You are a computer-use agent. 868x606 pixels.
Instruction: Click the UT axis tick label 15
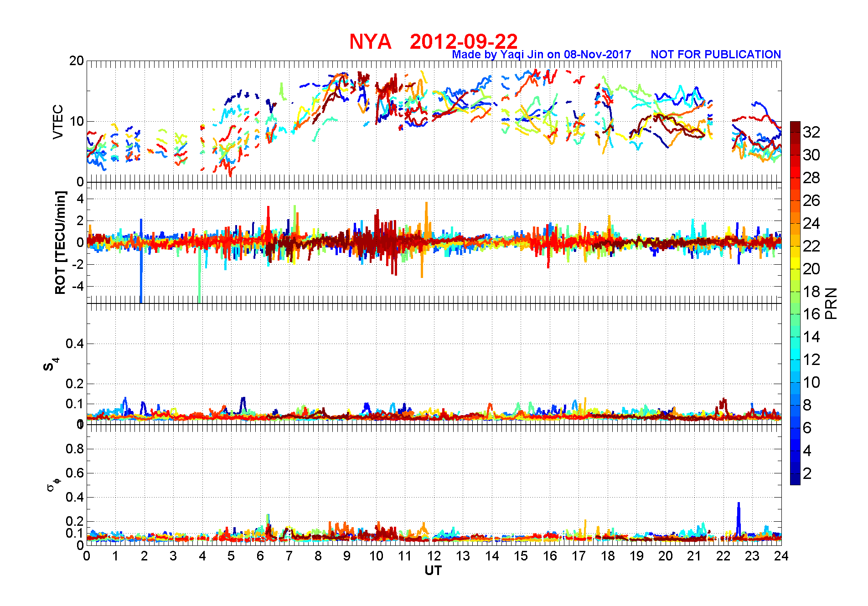click(521, 556)
